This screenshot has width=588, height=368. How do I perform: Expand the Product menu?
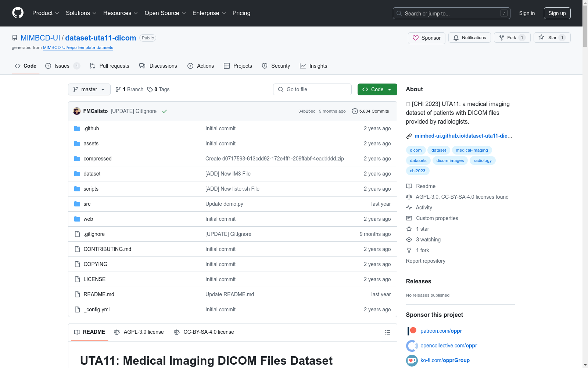[x=46, y=13]
